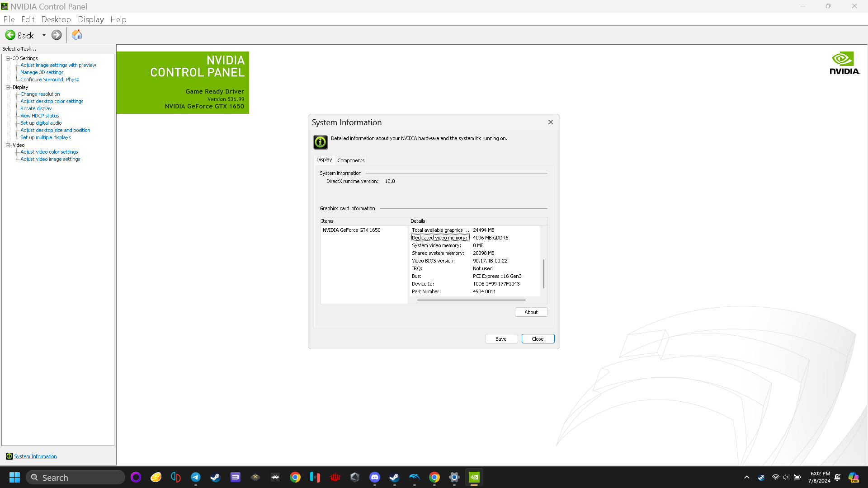This screenshot has width=868, height=488.
Task: Click the Forward arrow icon in toolbar
Action: click(57, 35)
